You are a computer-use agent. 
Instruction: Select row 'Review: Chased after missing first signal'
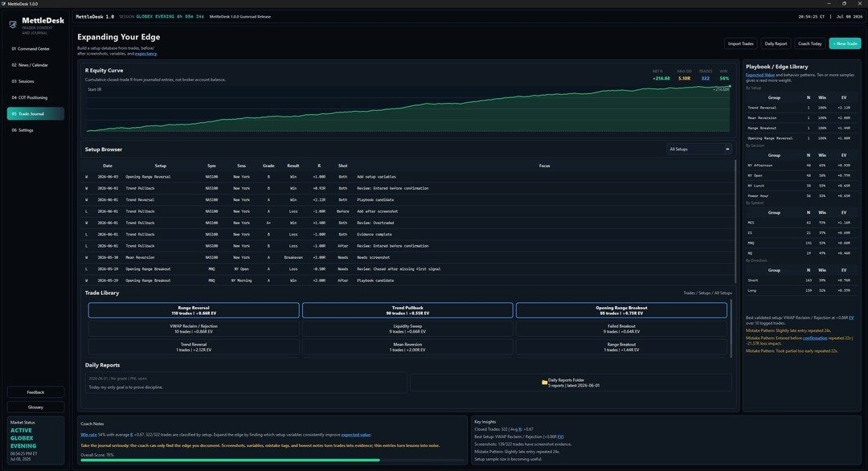pos(408,269)
